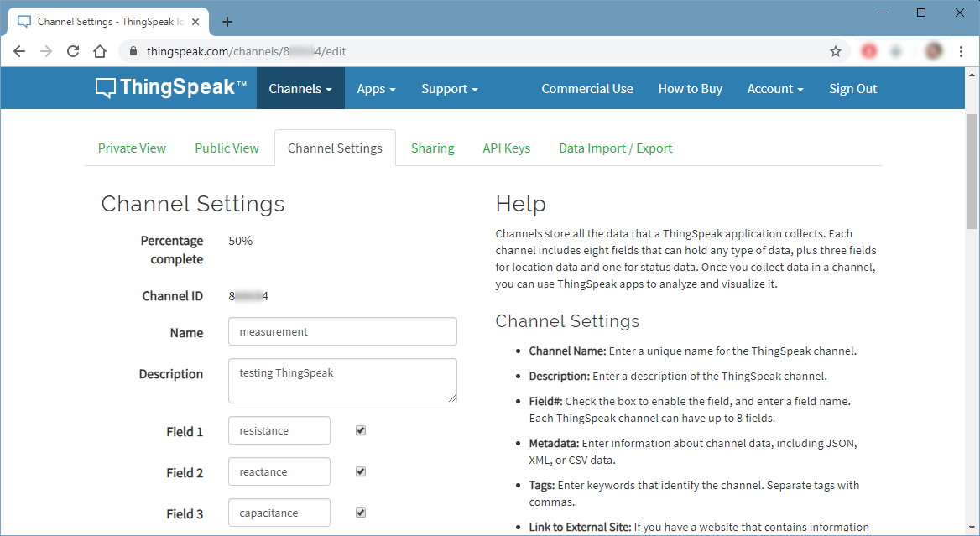Image resolution: width=980 pixels, height=536 pixels.
Task: Open the API Keys tab
Action: click(x=506, y=148)
